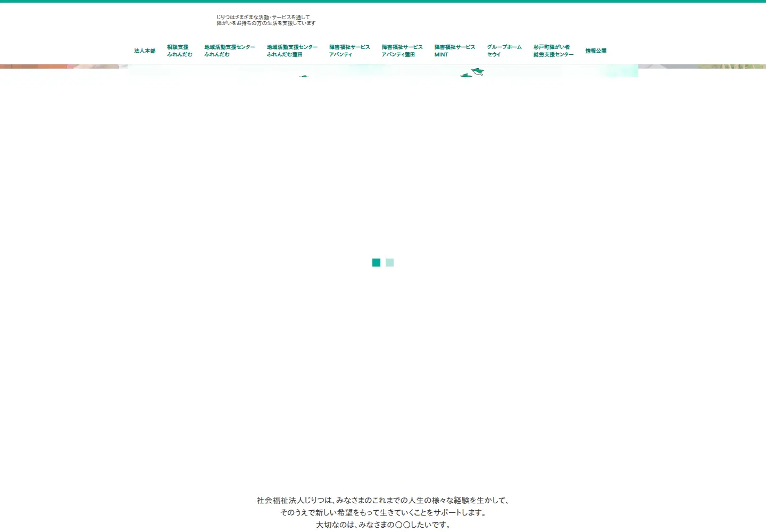Click text line そのうえで新しい希望をもって
Viewport: 766px width, 532px height.
coord(383,512)
